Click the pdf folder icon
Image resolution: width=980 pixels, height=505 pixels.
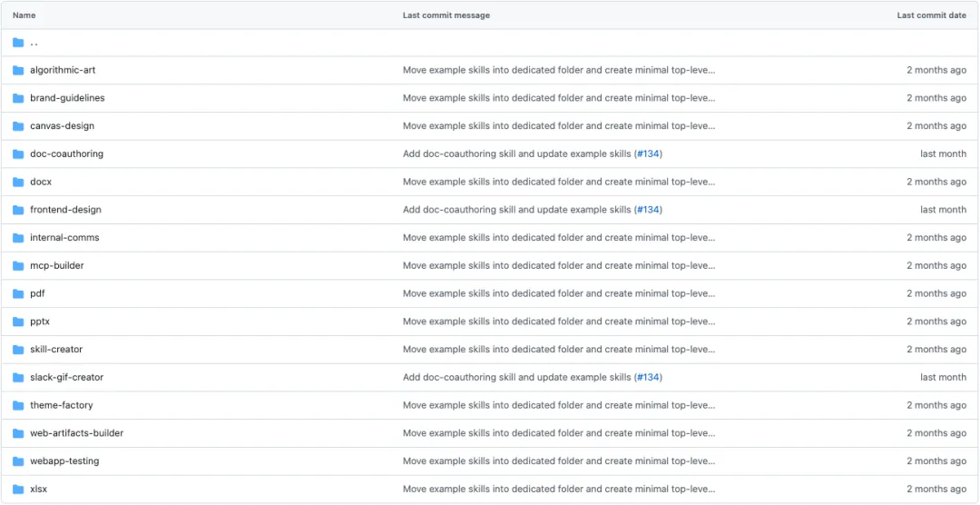pyautogui.click(x=18, y=293)
